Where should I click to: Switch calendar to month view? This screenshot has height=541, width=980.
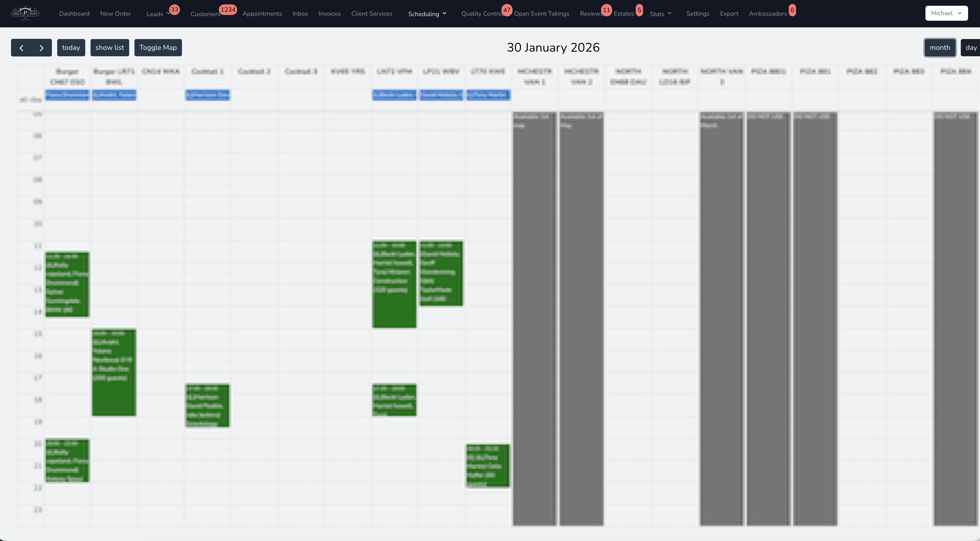[940, 47]
